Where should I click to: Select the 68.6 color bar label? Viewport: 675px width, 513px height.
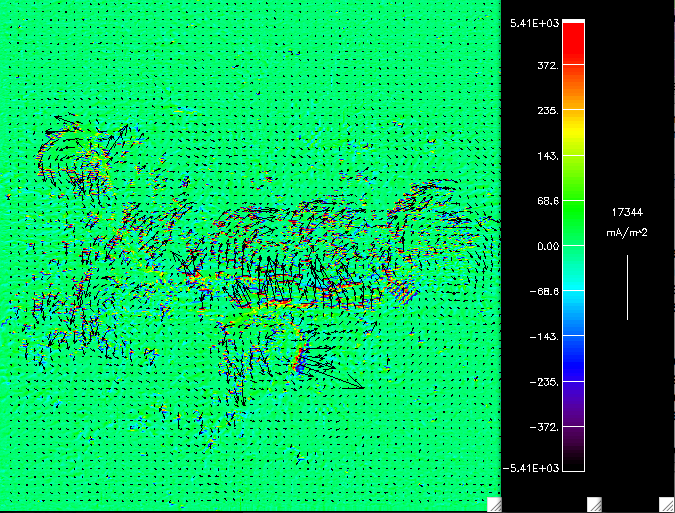click(x=548, y=201)
